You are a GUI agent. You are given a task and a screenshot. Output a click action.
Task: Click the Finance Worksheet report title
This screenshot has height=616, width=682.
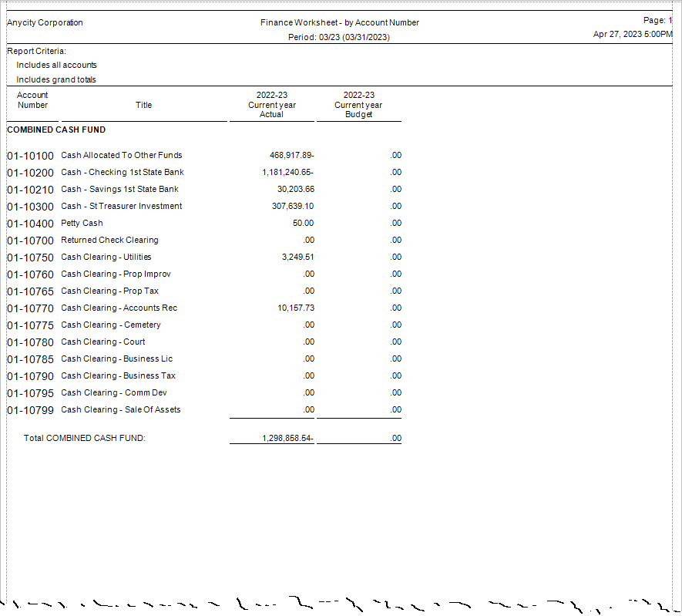tap(339, 22)
